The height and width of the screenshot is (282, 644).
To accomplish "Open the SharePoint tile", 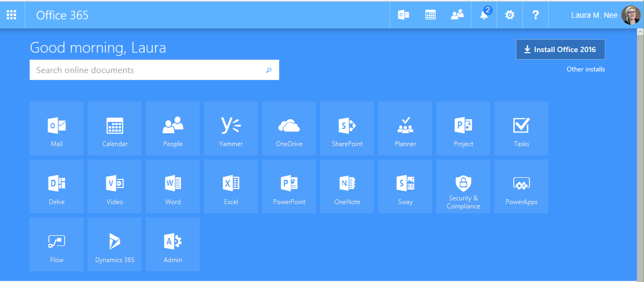I will pyautogui.click(x=347, y=128).
